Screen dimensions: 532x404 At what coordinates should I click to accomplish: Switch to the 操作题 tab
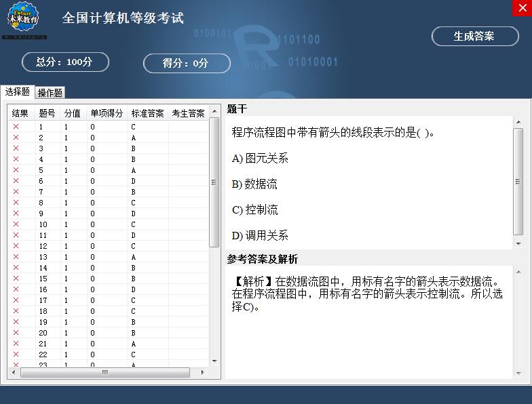pos(50,92)
